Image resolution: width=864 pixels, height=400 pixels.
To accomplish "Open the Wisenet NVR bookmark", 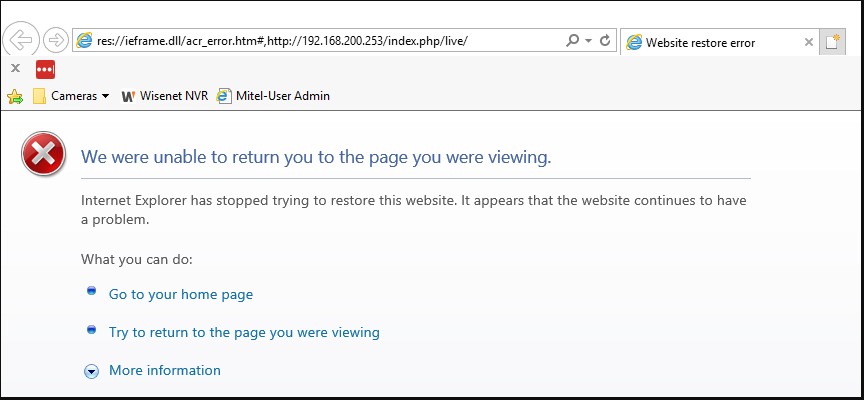I will click(165, 96).
